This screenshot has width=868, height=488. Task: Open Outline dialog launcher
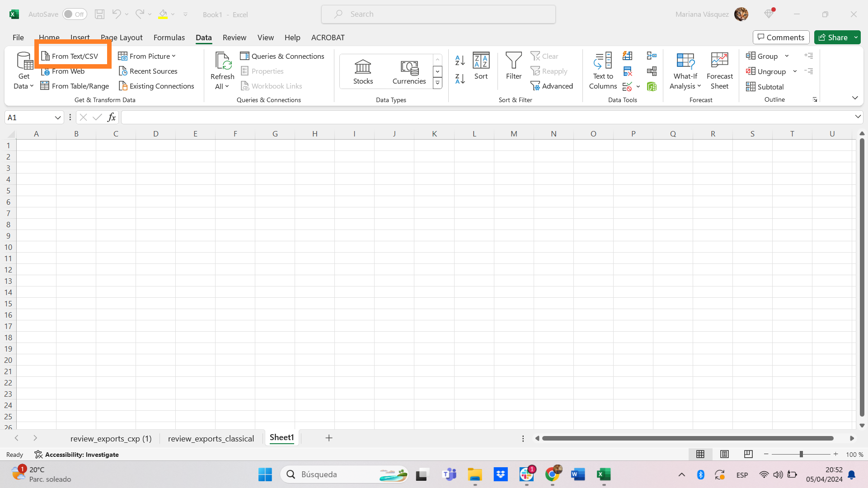(815, 99)
